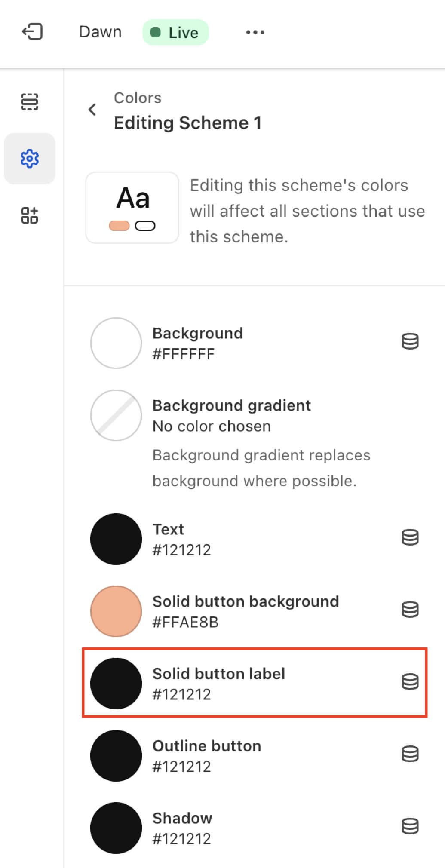Viewport: 445px width, 868px height.
Task: Open the empty Background gradient swatch
Action: pyautogui.click(x=116, y=415)
